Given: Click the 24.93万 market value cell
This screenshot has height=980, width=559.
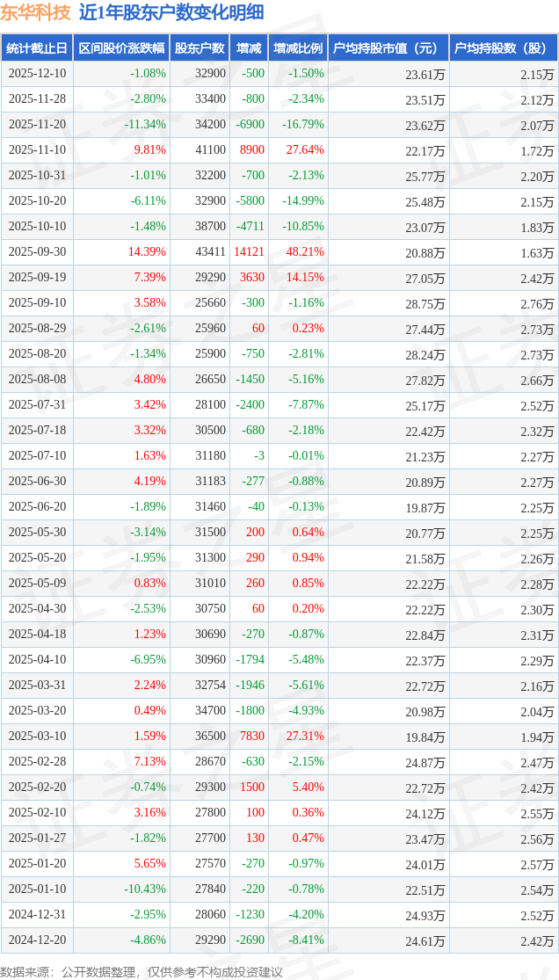Looking at the screenshot, I should click(388, 915).
